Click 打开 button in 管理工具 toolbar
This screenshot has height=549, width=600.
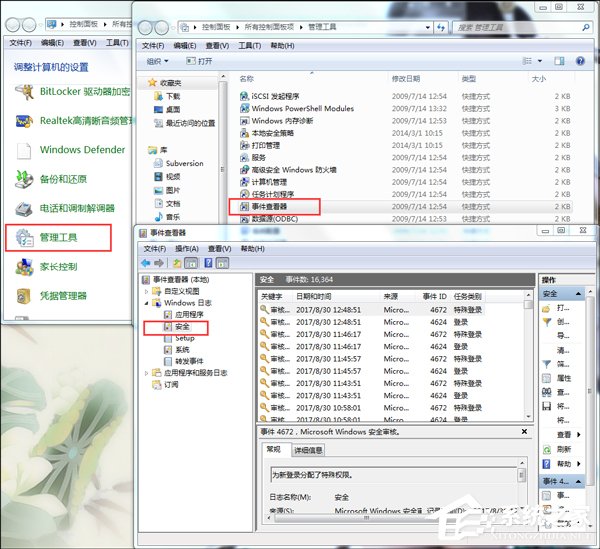click(199, 61)
